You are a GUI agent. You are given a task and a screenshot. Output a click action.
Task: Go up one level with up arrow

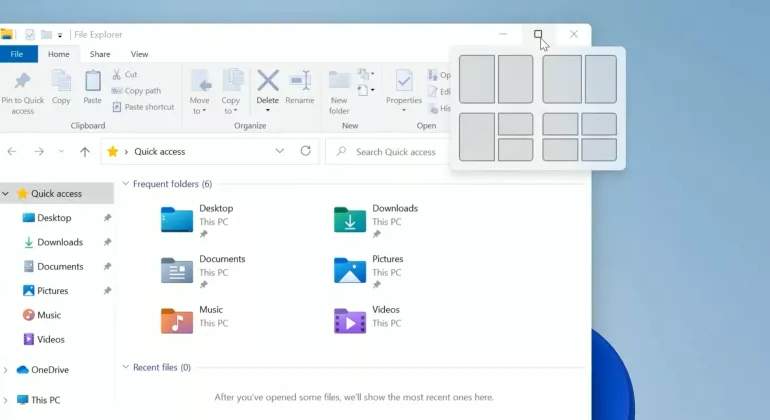[85, 151]
